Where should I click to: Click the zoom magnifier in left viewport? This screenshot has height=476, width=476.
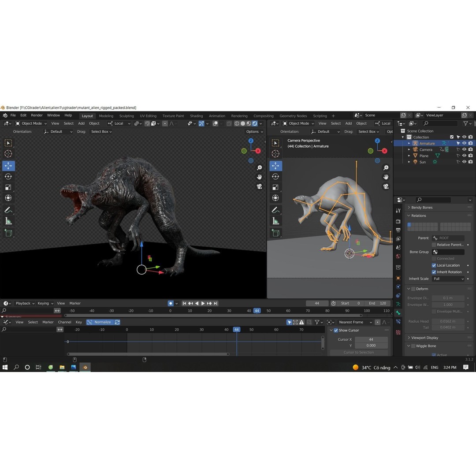click(x=260, y=167)
